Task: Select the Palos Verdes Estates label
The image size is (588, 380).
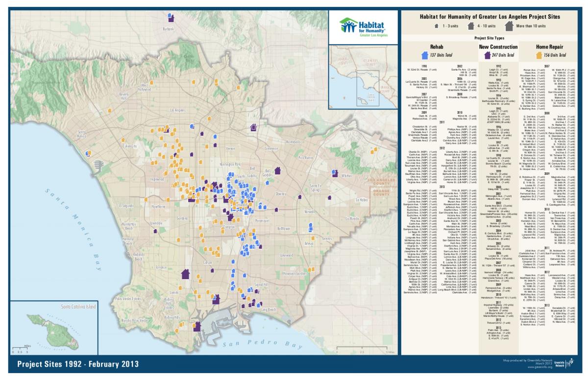Action: click(128, 298)
